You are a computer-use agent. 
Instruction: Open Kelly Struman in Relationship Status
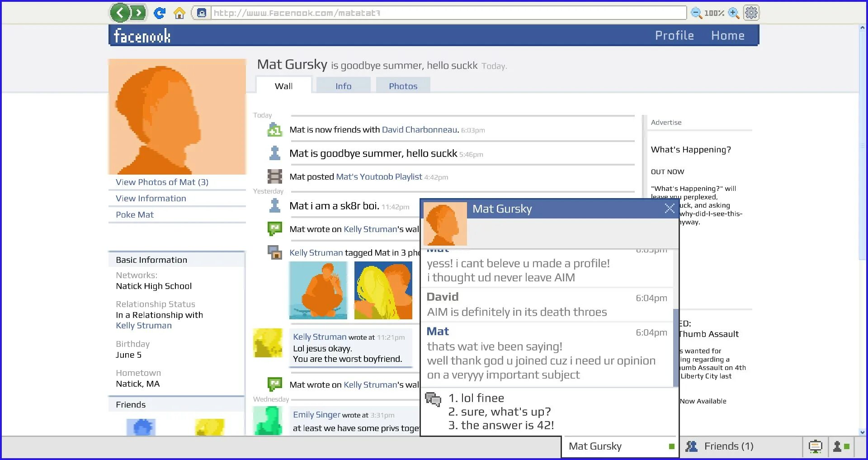143,325
